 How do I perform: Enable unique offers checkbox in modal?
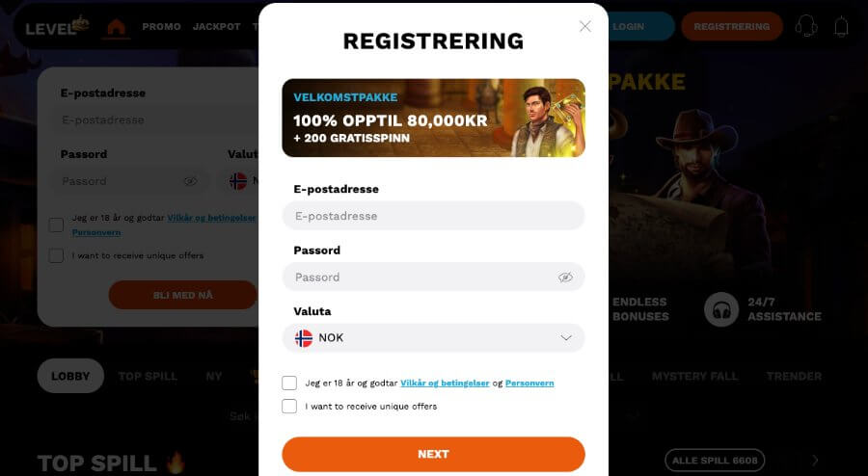[x=289, y=407]
